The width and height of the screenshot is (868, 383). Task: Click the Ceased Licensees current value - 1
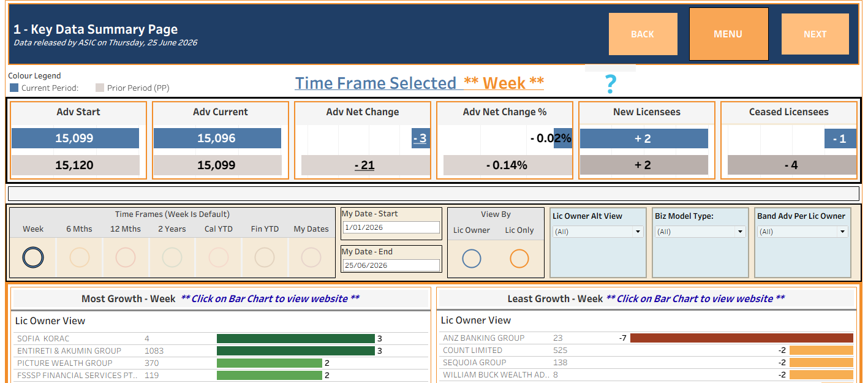(x=840, y=138)
